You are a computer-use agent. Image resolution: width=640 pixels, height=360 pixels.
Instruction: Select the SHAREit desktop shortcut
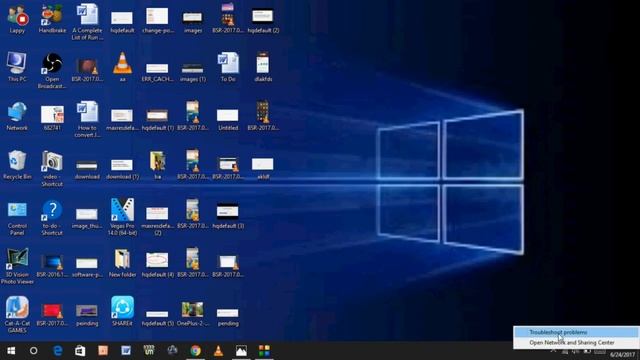122,312
